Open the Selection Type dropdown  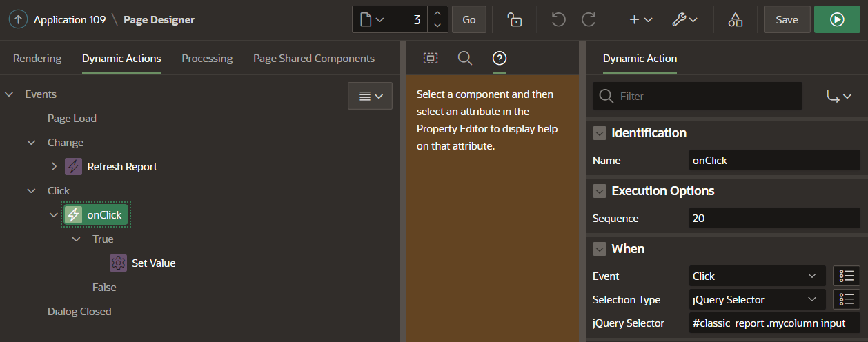click(757, 300)
